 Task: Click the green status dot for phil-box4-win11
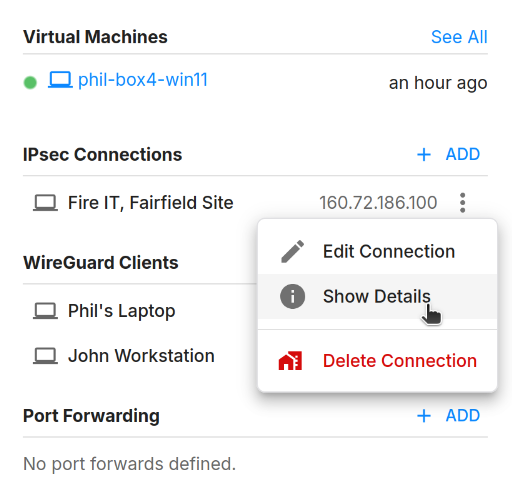pyautogui.click(x=30, y=82)
